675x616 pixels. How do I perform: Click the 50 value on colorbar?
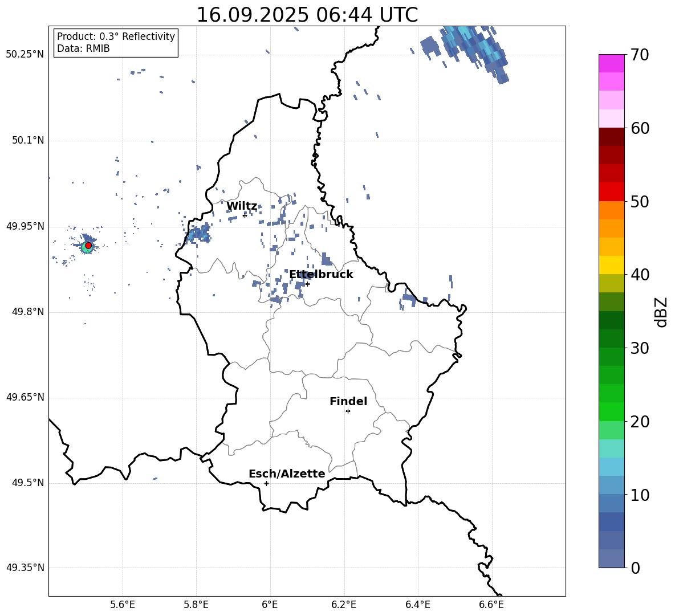640,201
